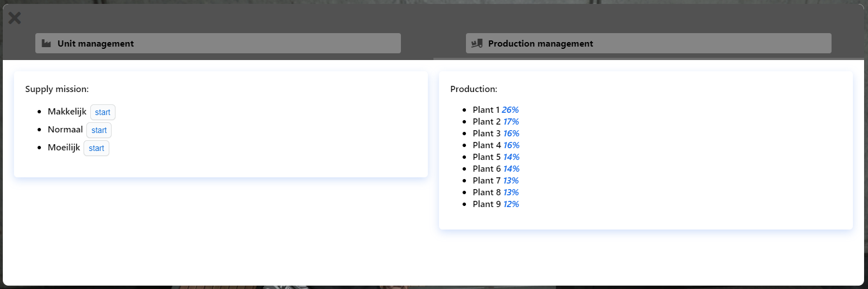Select Plant 9 production at 12%

[511, 204]
